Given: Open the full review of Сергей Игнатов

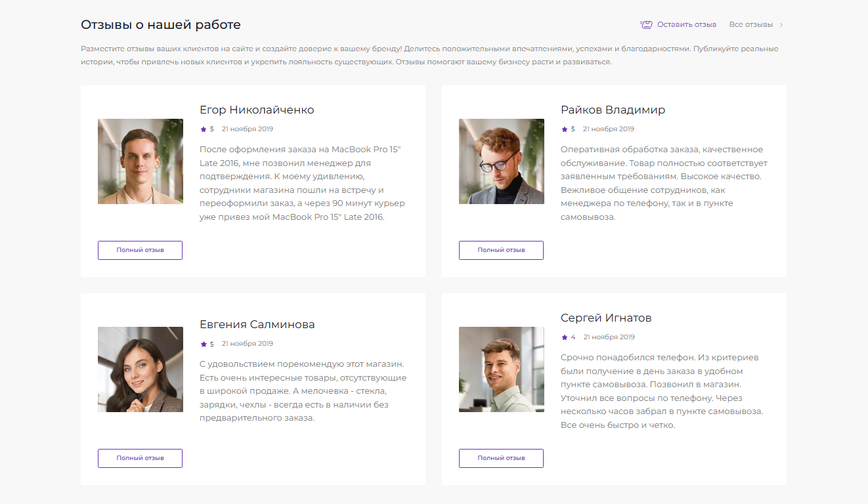Looking at the screenshot, I should [x=501, y=458].
